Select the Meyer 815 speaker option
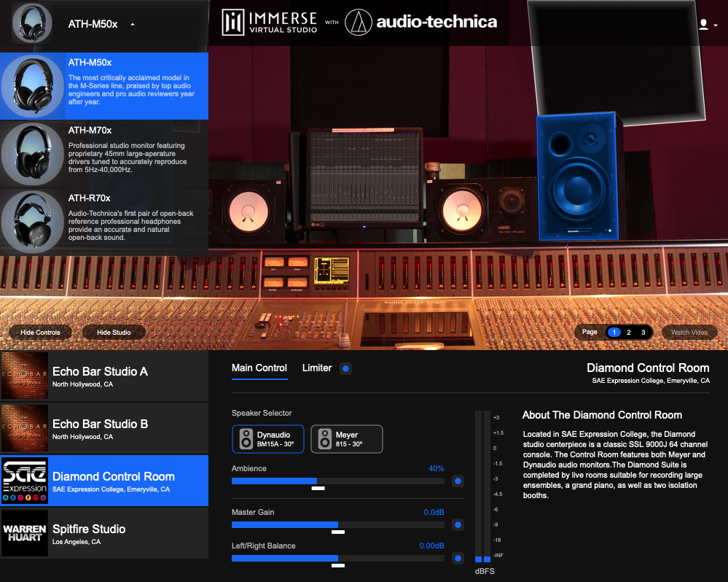The image size is (728, 582). [x=347, y=439]
